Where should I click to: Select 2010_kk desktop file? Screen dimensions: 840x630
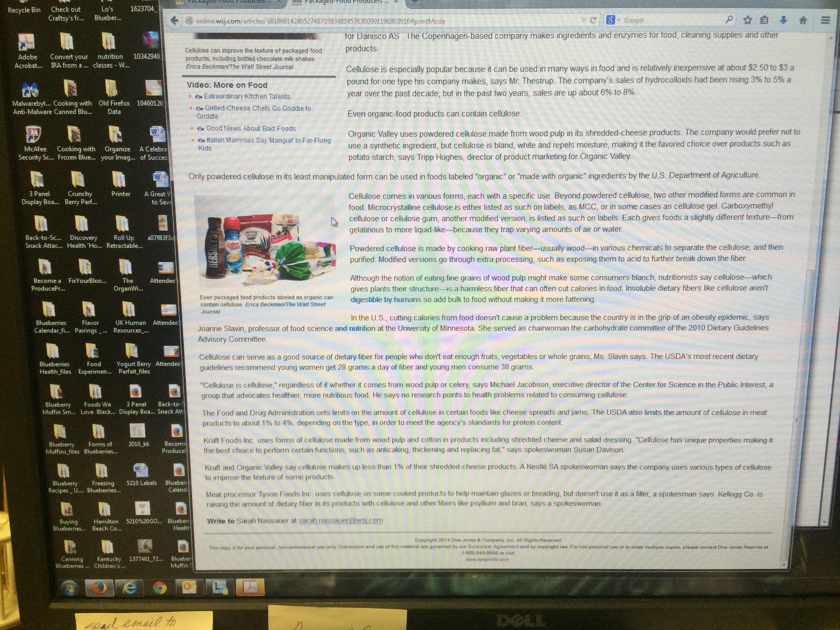[138, 435]
